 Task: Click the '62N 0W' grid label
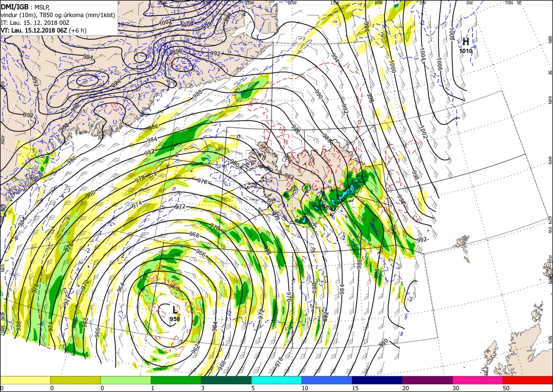(550, 226)
